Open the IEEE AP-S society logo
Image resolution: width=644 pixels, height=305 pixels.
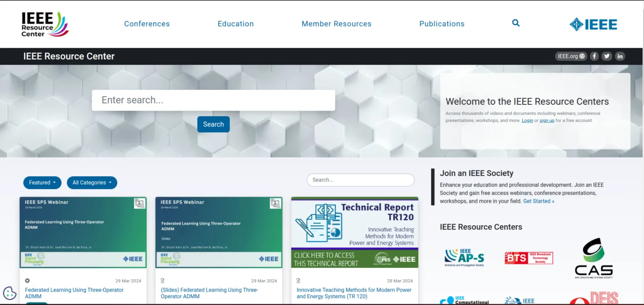tap(464, 258)
